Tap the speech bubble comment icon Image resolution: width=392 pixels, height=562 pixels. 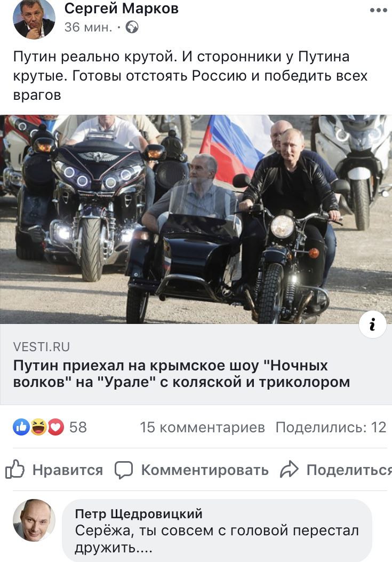pos(124,470)
